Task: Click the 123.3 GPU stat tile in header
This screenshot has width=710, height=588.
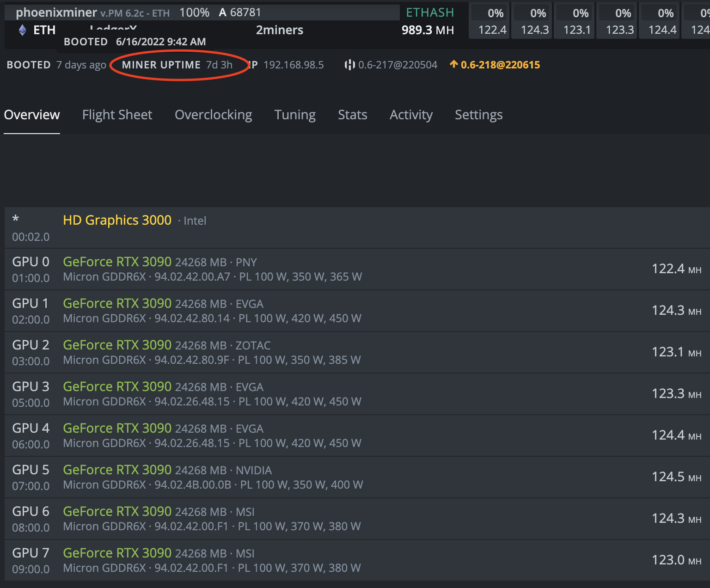Action: pyautogui.click(x=617, y=21)
